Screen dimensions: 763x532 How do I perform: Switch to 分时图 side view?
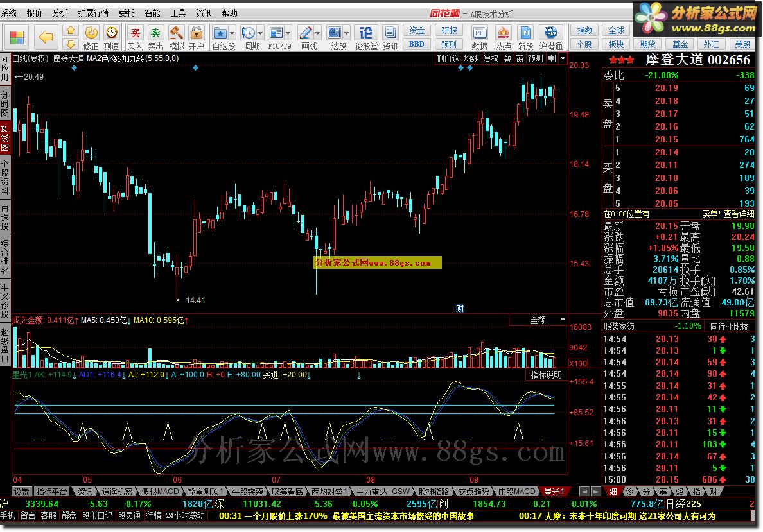[5, 103]
